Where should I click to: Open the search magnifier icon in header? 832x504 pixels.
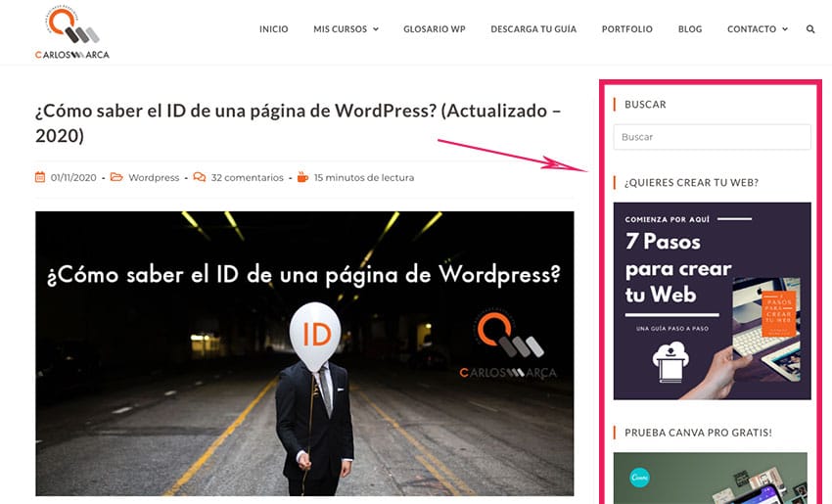pyautogui.click(x=810, y=29)
